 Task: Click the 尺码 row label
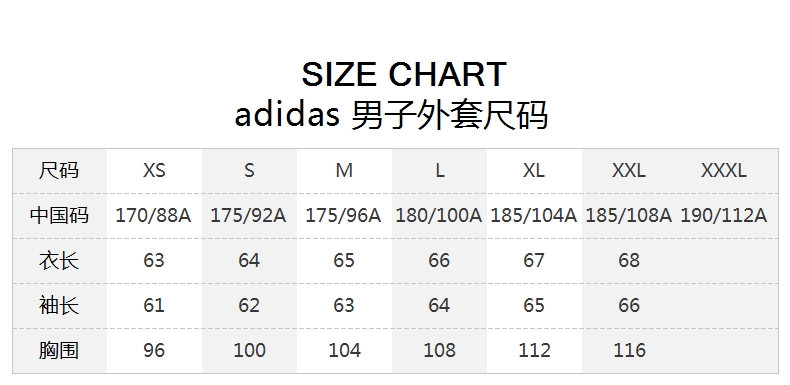coord(59,171)
